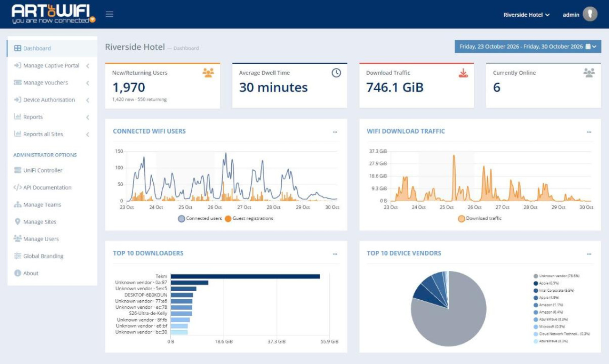Click the Global Branding sliders icon
Image resolution: width=609 pixels, height=364 pixels.
(18, 256)
